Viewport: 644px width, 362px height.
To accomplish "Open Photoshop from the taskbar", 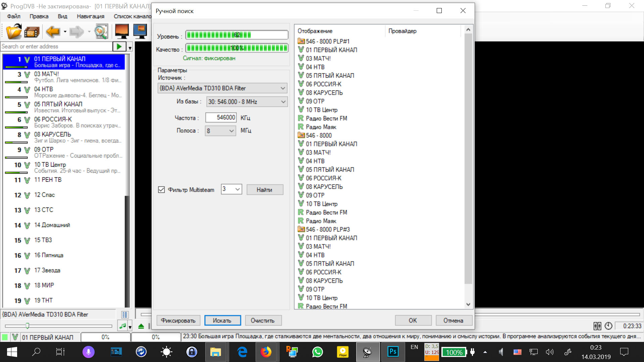I will click(x=393, y=352).
